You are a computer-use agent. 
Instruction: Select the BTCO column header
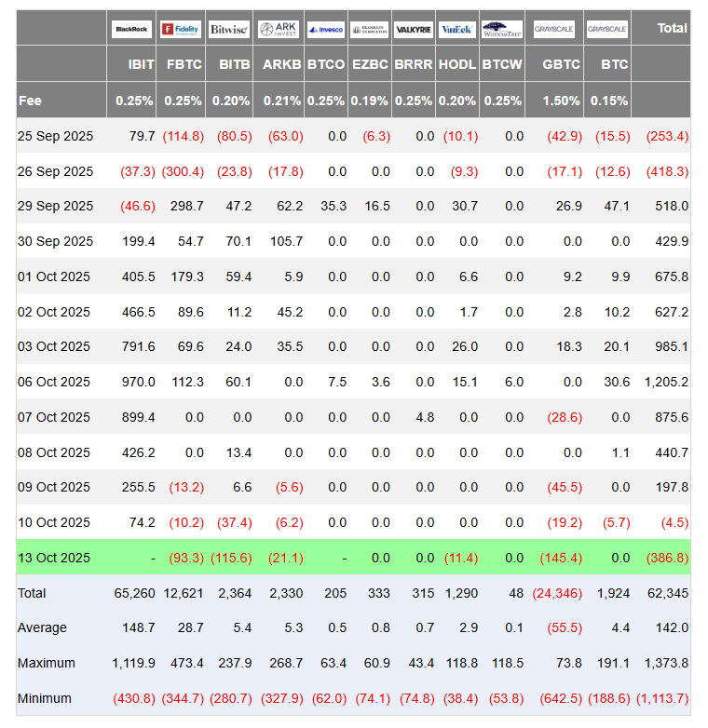(326, 64)
